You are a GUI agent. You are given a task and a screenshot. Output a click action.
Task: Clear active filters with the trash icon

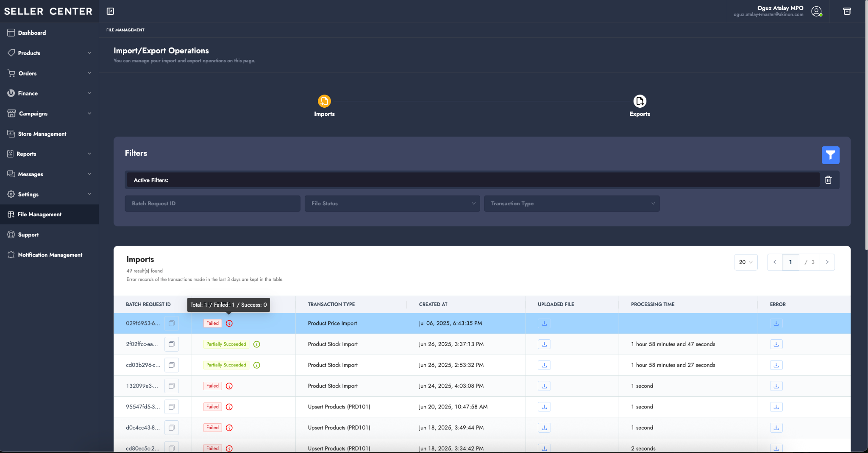click(828, 180)
